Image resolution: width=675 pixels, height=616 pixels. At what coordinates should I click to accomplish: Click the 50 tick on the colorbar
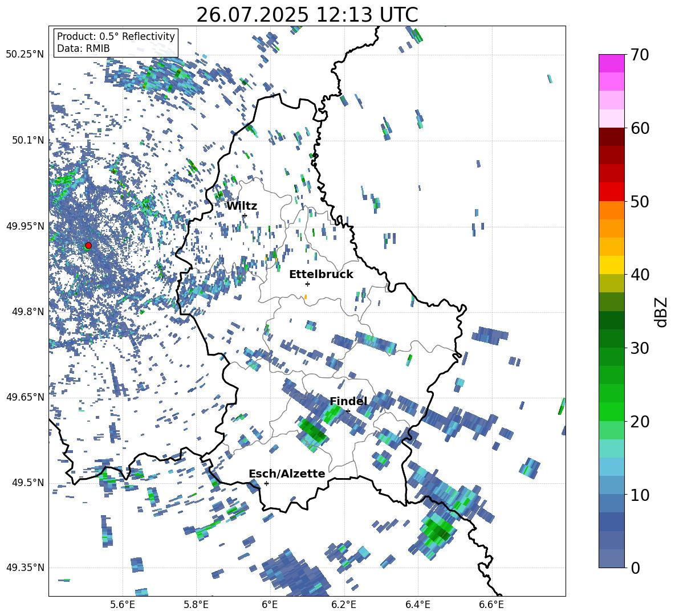pyautogui.click(x=640, y=201)
